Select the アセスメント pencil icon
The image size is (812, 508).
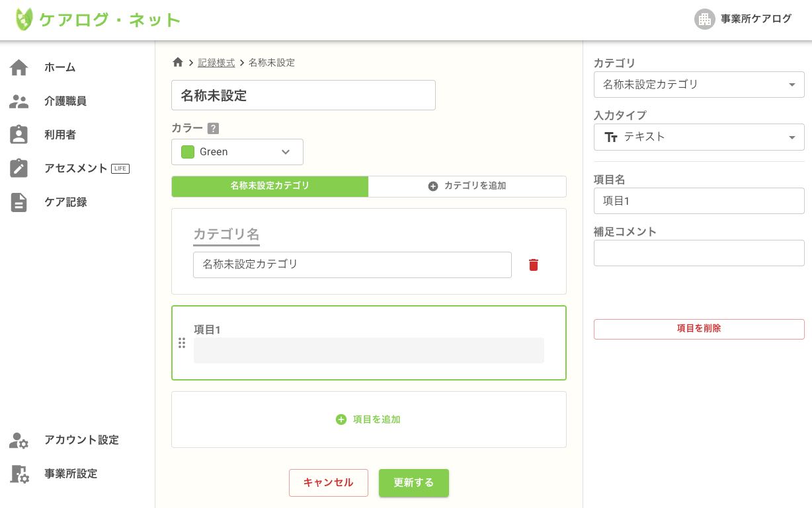click(19, 168)
